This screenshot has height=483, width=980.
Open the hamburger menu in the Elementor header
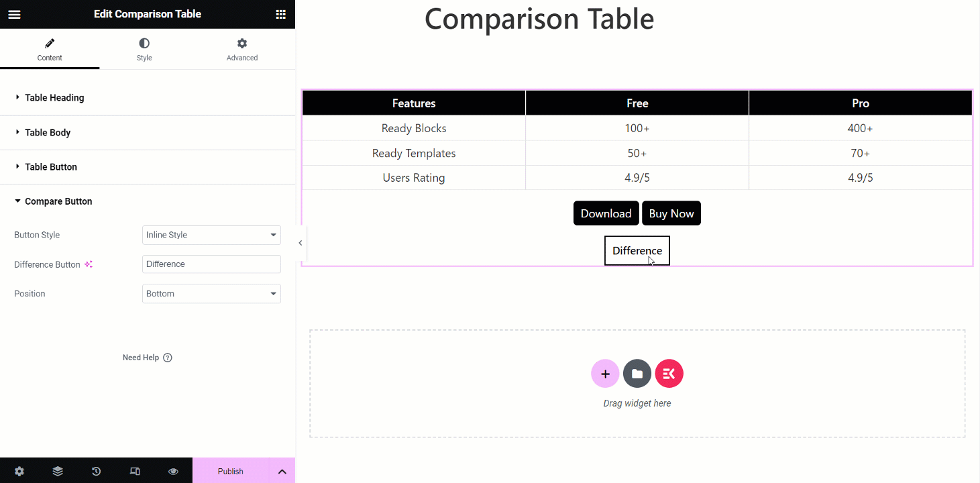[x=14, y=14]
